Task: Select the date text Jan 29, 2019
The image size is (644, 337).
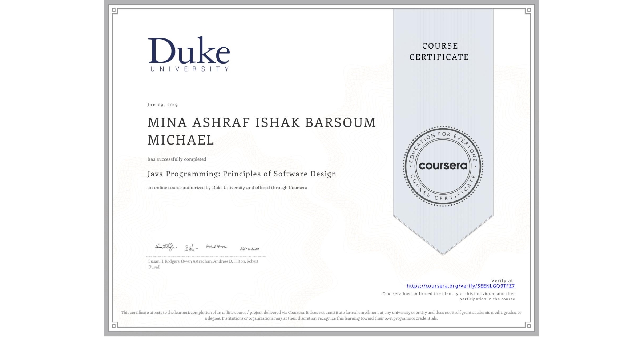Action: [162, 105]
